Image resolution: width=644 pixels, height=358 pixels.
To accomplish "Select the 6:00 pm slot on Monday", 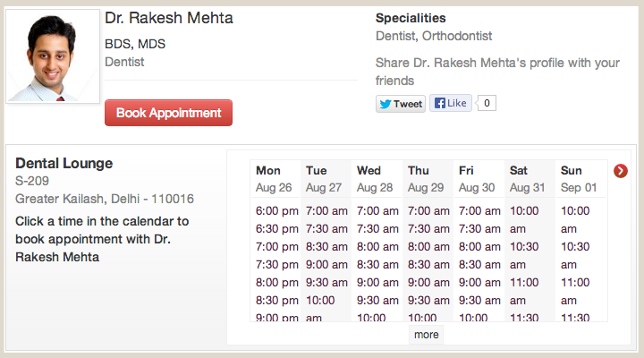I will 277,211.
